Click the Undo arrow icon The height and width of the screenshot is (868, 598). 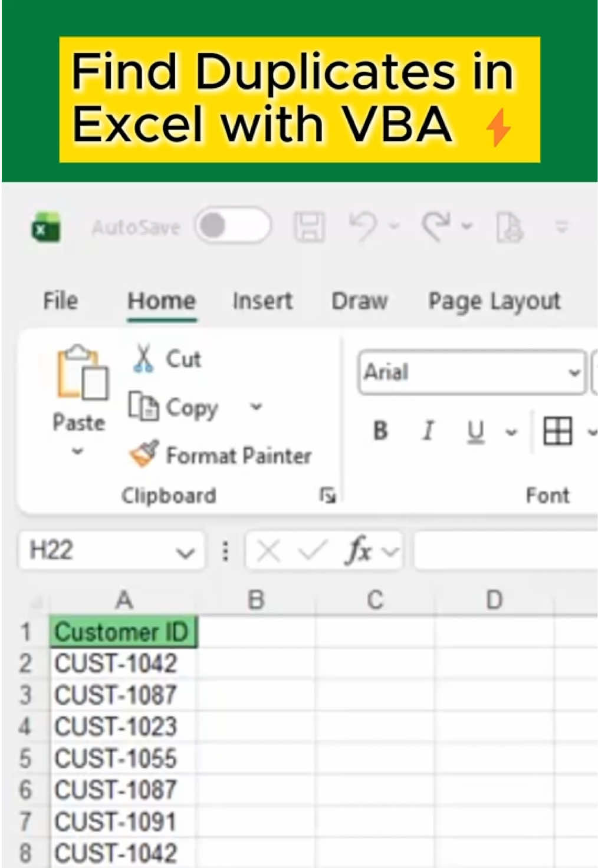363,226
